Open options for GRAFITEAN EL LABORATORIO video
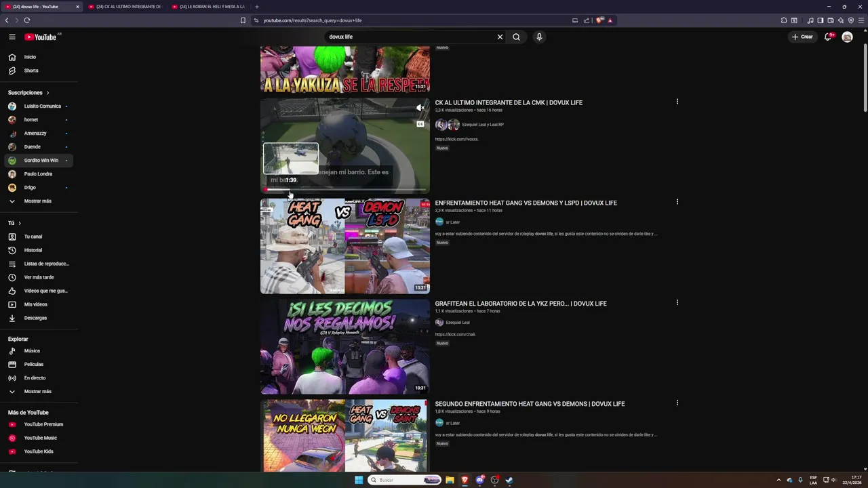This screenshot has width=868, height=488. [x=677, y=302]
